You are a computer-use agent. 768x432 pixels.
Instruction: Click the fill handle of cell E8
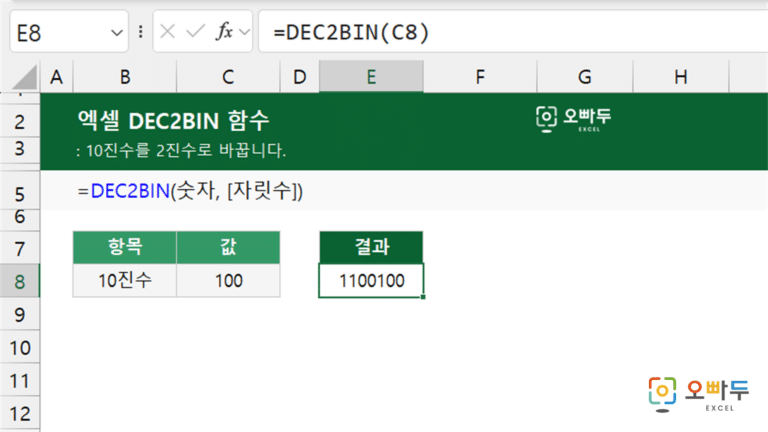click(x=423, y=297)
